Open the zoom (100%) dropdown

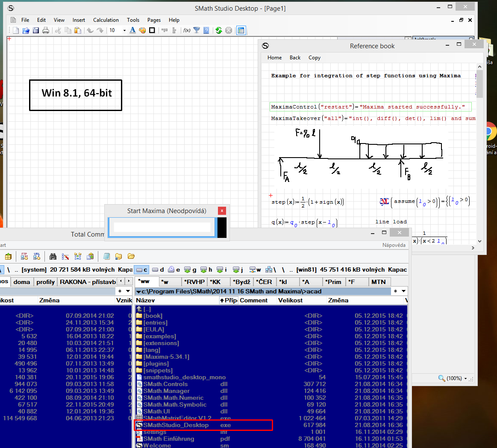465,378
